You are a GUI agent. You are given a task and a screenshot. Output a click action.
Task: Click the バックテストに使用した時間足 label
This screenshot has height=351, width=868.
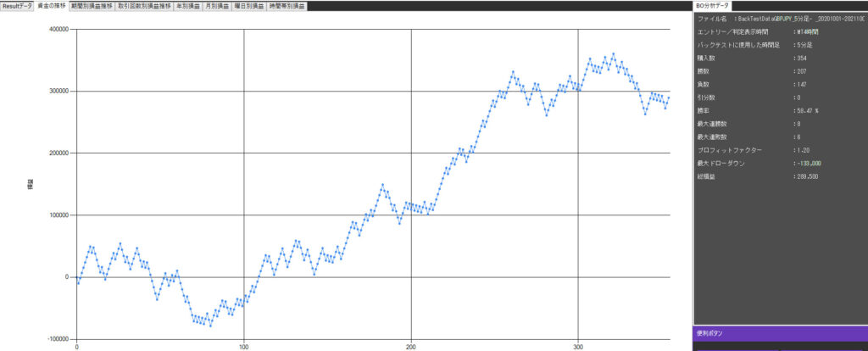tap(738, 45)
